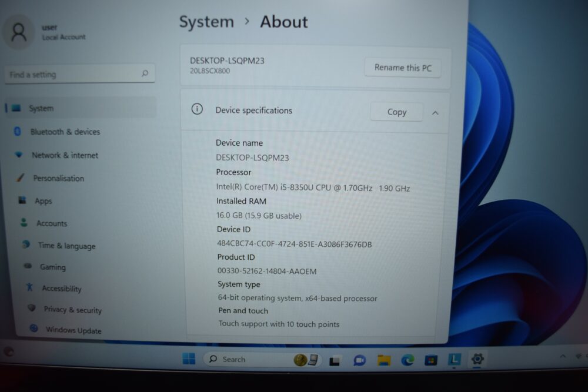Screen dimensions: 588x392
Task: Open Time & language settings
Action: click(x=66, y=246)
